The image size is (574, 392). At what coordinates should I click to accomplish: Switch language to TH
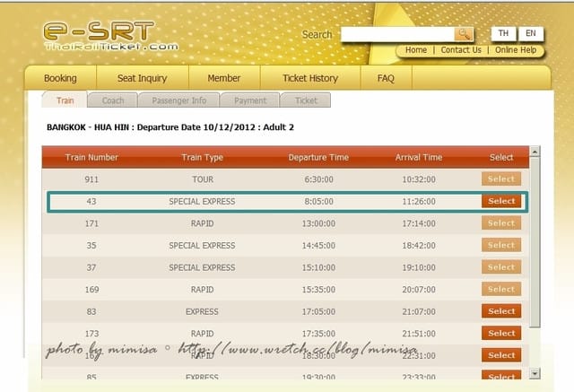tap(503, 34)
